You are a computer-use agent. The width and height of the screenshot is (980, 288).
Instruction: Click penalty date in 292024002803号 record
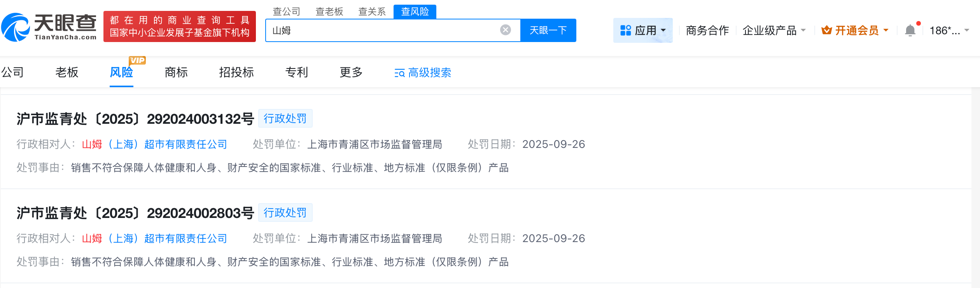553,239
